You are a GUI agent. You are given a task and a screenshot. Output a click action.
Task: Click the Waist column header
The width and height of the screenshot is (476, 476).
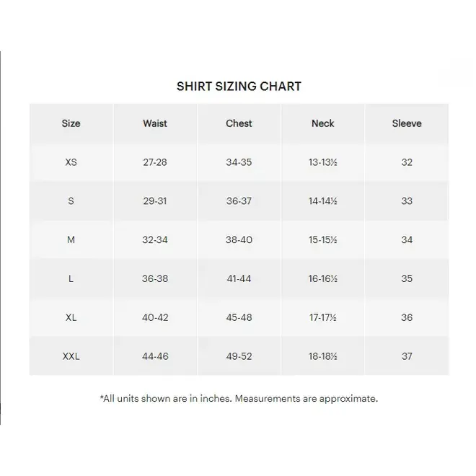(155, 123)
